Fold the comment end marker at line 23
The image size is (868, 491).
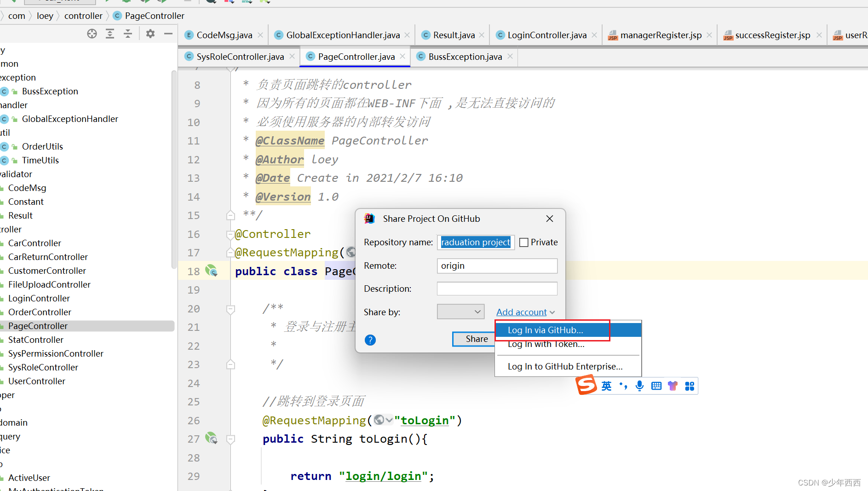pos(230,364)
